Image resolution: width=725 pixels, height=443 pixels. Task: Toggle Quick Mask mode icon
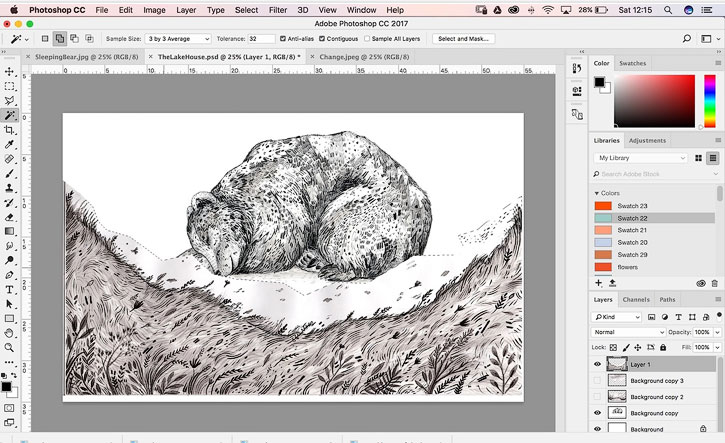[x=9, y=408]
